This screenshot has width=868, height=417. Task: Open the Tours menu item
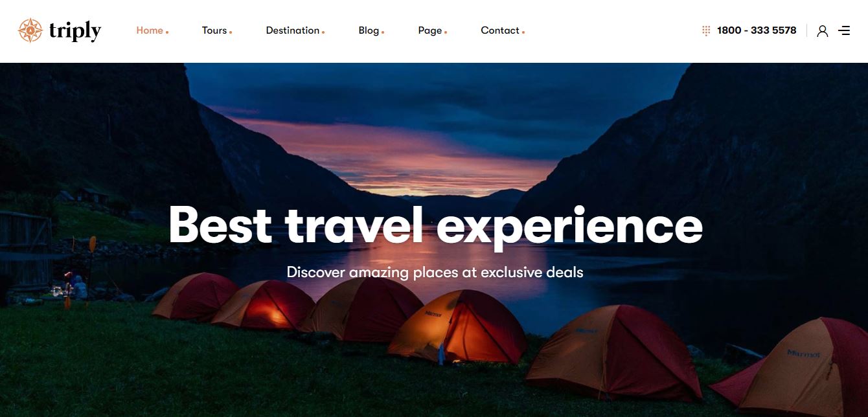tap(214, 30)
